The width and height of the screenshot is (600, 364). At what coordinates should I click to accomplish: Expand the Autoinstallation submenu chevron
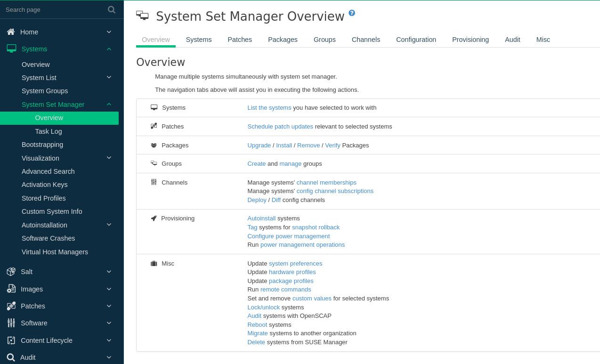click(109, 225)
